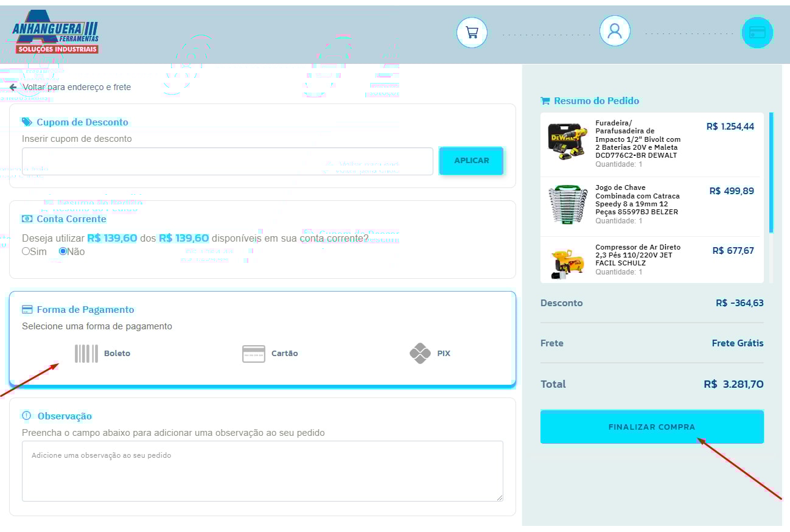The height and width of the screenshot is (532, 790).
Task: Click the Finalizar Compra button
Action: click(x=651, y=427)
